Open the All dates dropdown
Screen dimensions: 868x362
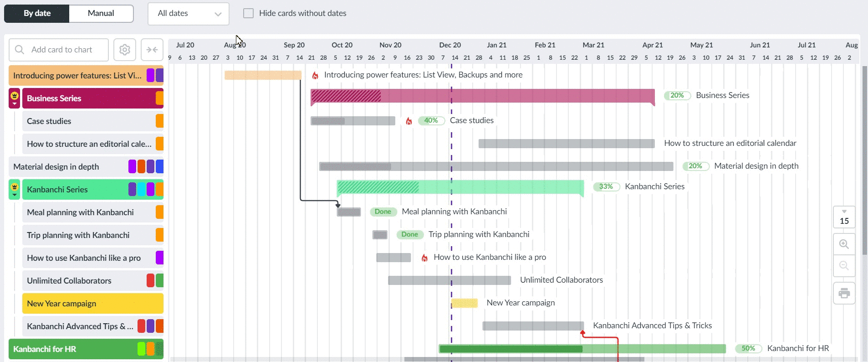[x=189, y=14]
